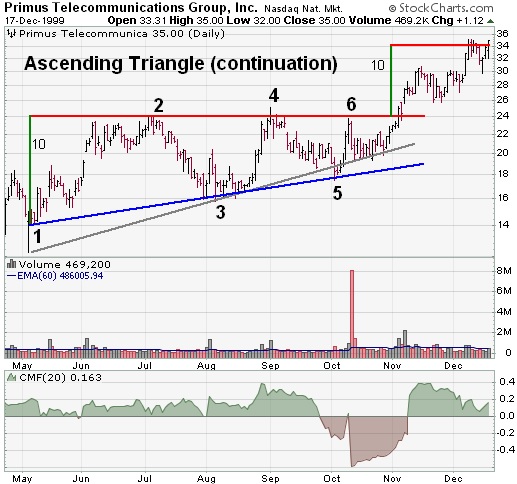The width and height of the screenshot is (517, 484).
Task: Click the number 1 marker at the May low
Action: tap(37, 236)
